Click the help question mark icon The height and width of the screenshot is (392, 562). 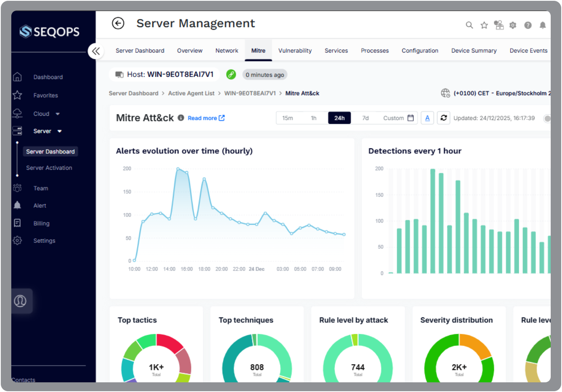[x=528, y=25]
